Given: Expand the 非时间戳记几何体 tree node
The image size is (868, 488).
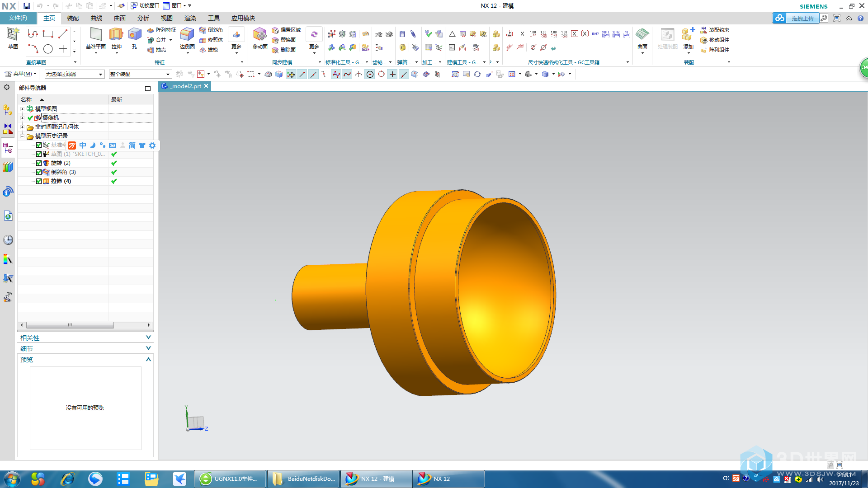Looking at the screenshot, I should pyautogui.click(x=22, y=127).
